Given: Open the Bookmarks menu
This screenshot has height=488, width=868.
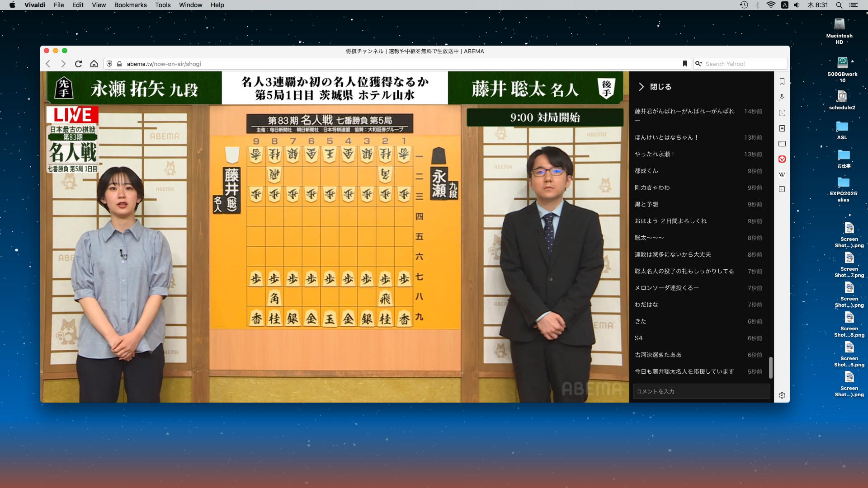Looking at the screenshot, I should [x=130, y=5].
